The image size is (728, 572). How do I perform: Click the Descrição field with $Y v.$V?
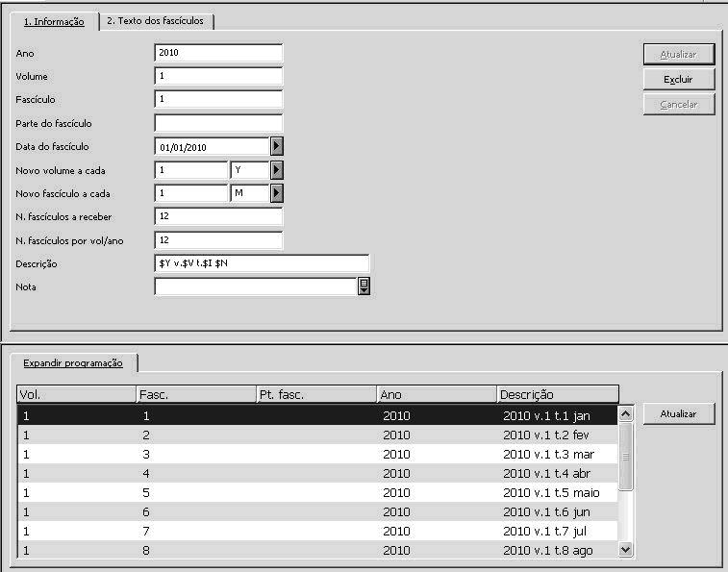pyautogui.click(x=262, y=263)
